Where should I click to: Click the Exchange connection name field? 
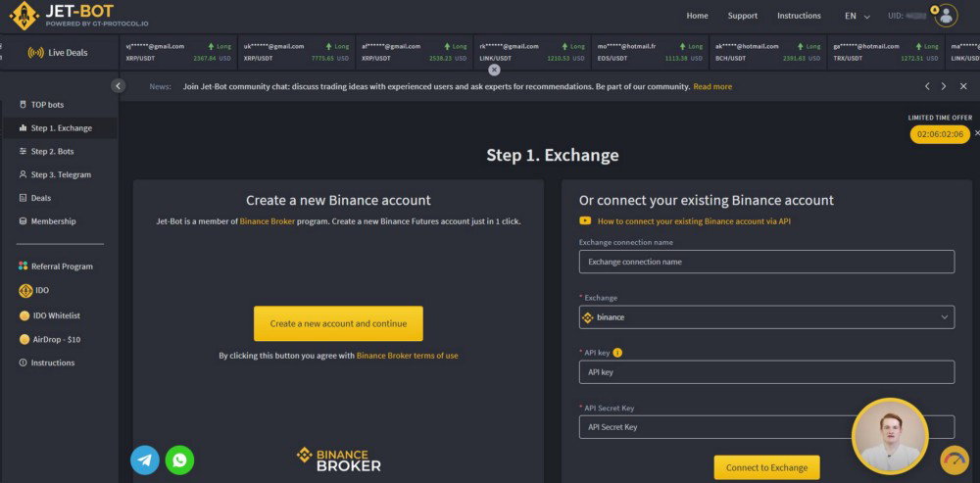pyautogui.click(x=767, y=262)
